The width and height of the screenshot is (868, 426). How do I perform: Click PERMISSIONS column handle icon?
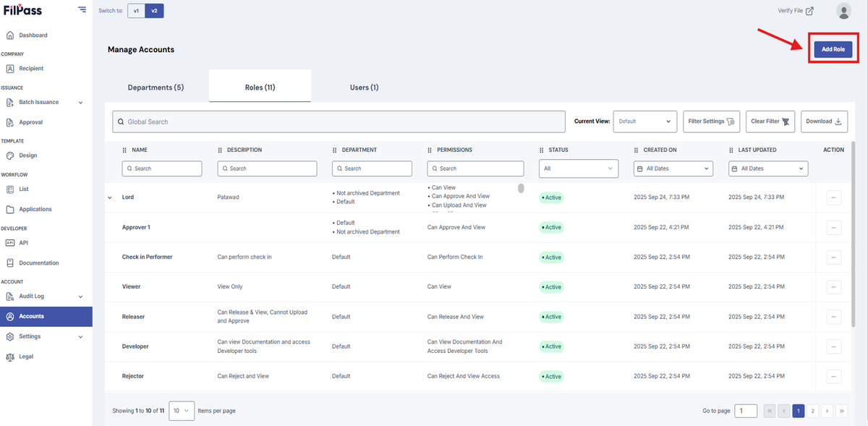430,150
